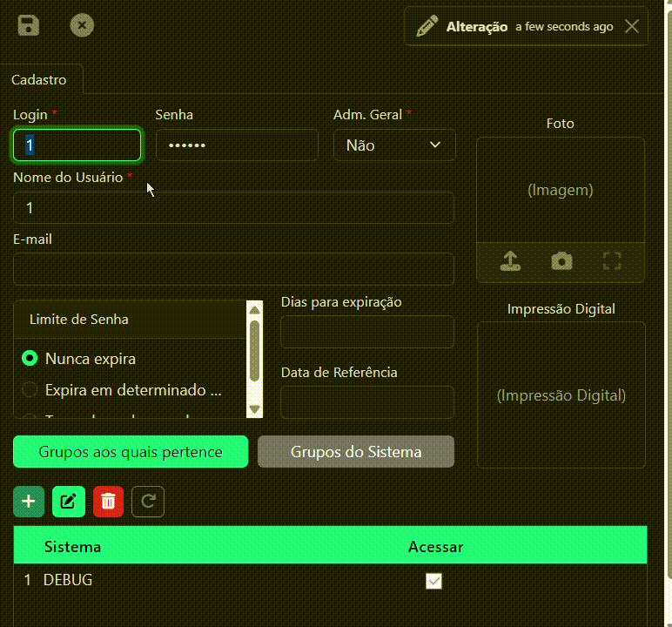Click the refresh arrow icon button
672x627 pixels.
click(148, 501)
